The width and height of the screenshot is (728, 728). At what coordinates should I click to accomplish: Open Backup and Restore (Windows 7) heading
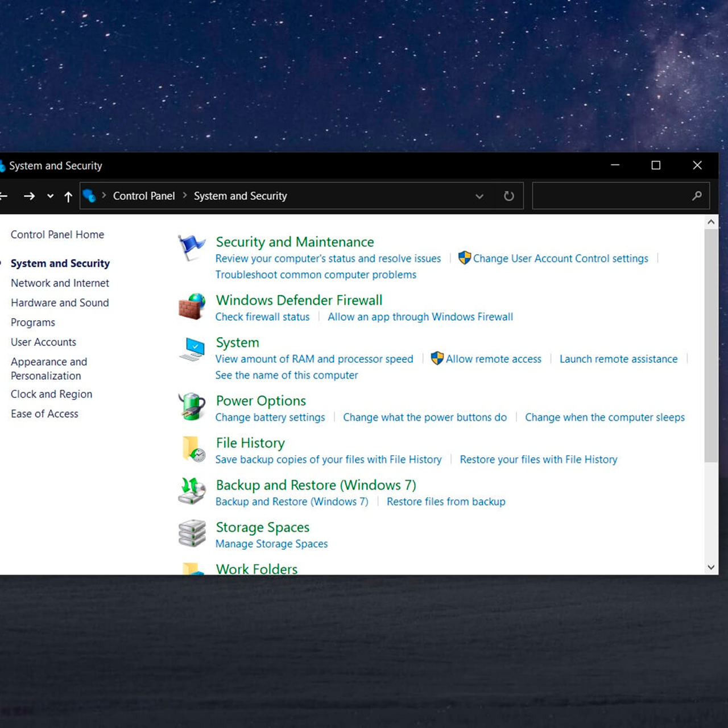coord(316,485)
